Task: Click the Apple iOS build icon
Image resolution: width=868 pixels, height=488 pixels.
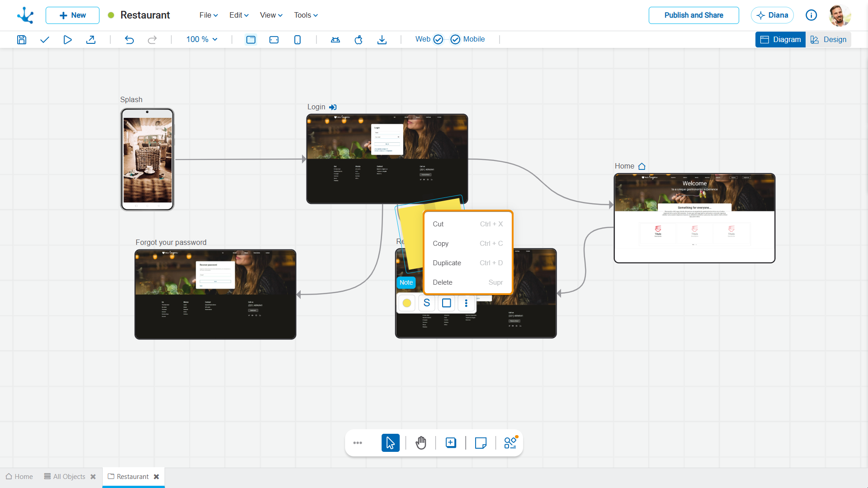Action: tap(359, 40)
